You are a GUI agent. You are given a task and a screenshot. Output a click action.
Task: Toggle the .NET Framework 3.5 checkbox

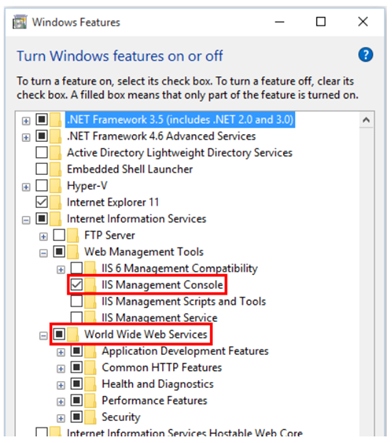tap(42, 119)
